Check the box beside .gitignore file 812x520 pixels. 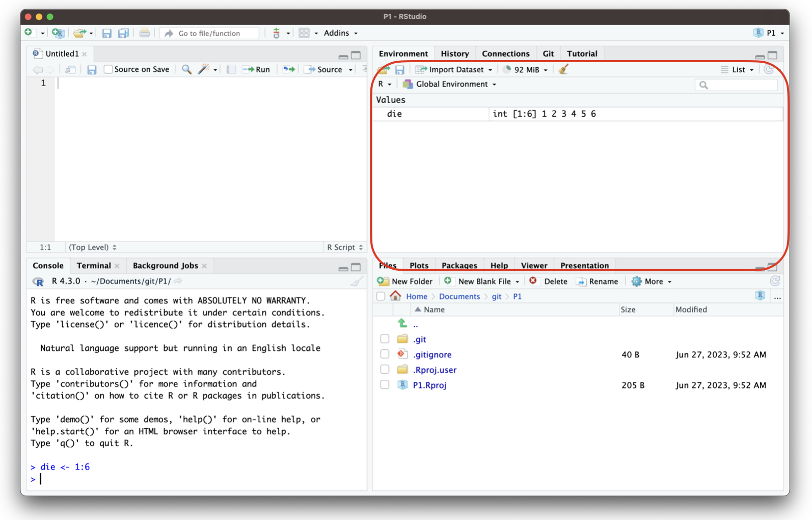pyautogui.click(x=385, y=354)
